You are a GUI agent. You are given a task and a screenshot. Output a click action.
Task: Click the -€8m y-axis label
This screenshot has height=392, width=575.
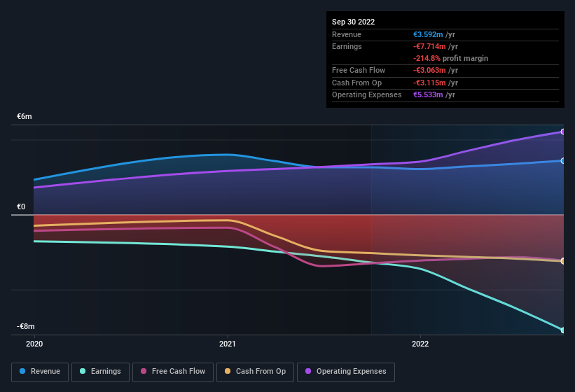[26, 326]
